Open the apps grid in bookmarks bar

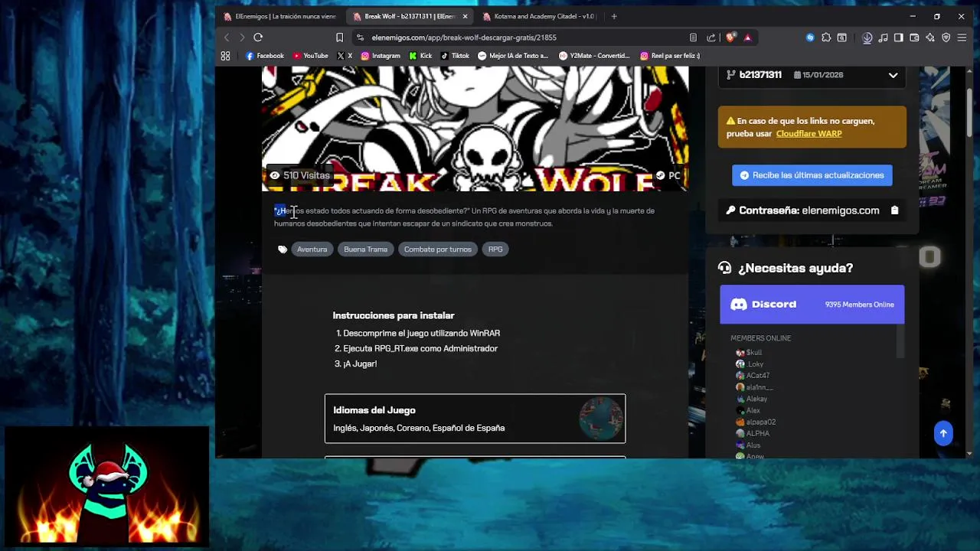pos(225,56)
